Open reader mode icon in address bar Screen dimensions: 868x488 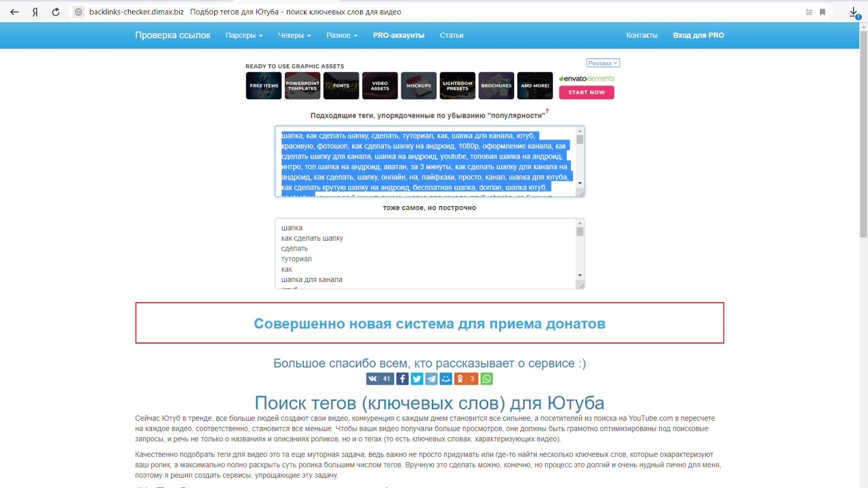coord(808,12)
